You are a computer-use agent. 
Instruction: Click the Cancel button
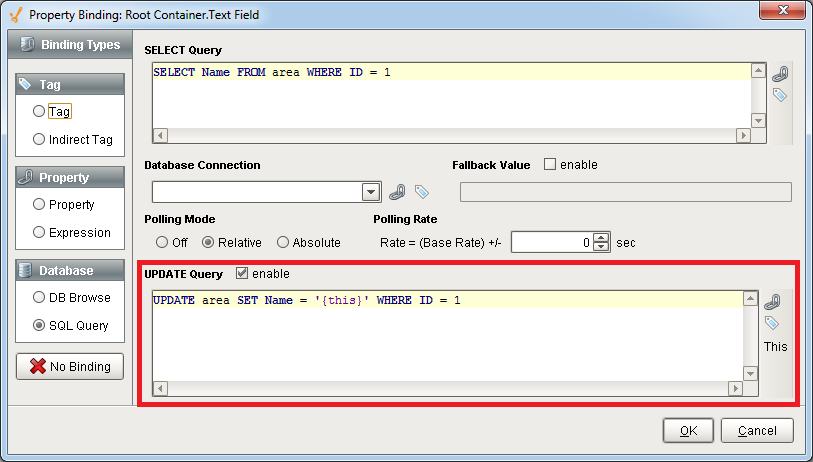point(757,431)
